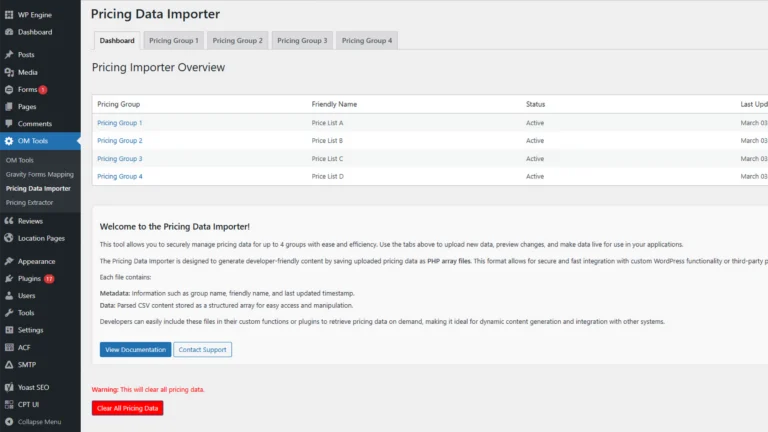Click the Plugins plug icon

coord(9,278)
